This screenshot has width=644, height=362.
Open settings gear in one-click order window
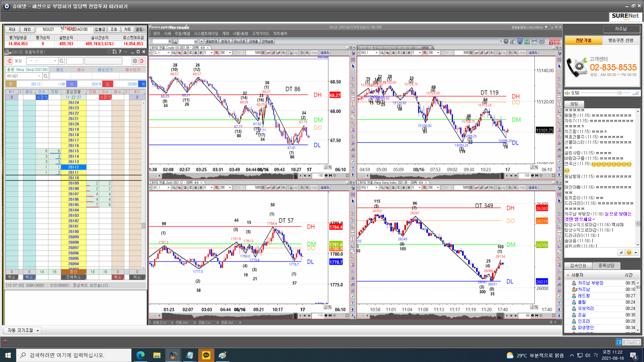click(135, 61)
